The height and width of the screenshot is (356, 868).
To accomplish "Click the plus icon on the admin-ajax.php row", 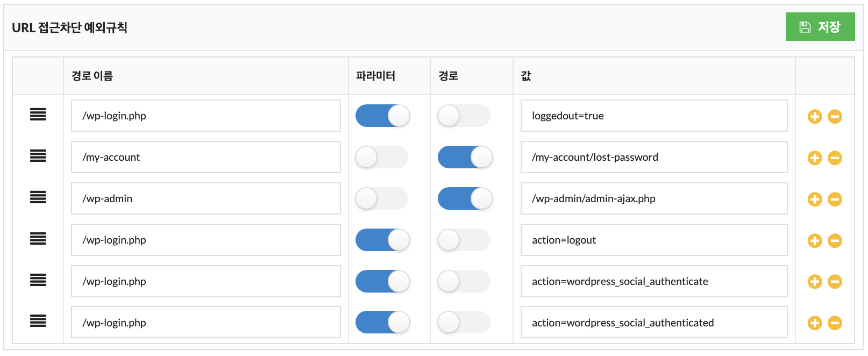I will click(x=815, y=199).
